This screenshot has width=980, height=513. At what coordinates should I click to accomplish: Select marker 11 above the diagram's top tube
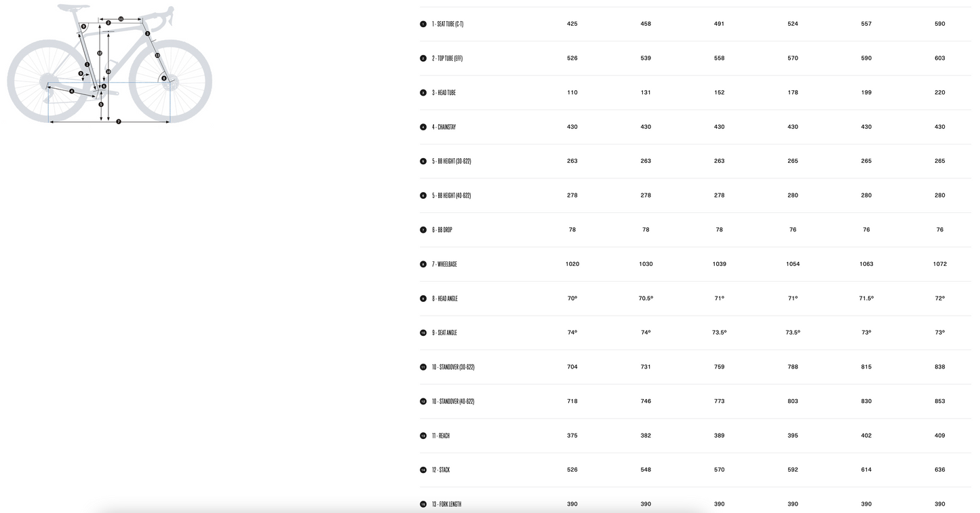121,19
